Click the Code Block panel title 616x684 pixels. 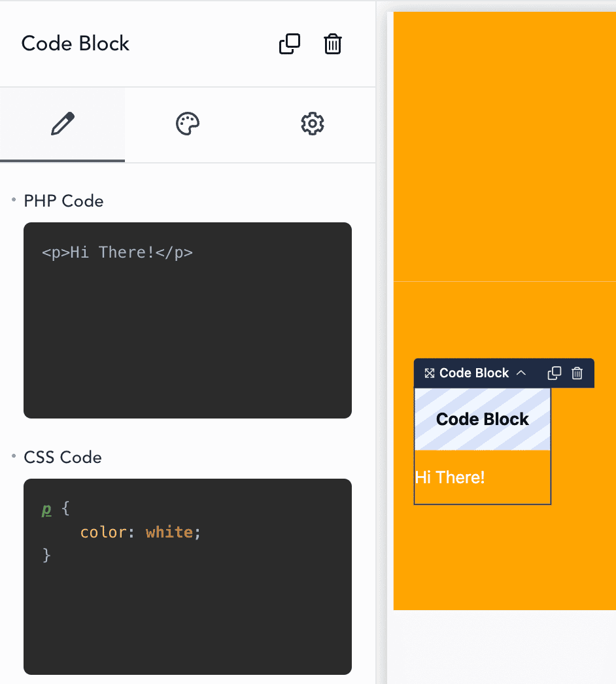tap(75, 44)
